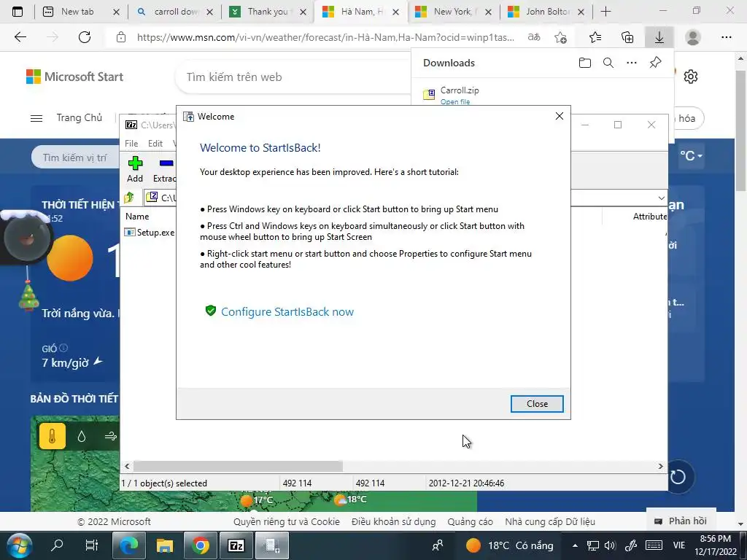Open the downloads folder icon
Screen dimensions: 747x560
click(585, 63)
